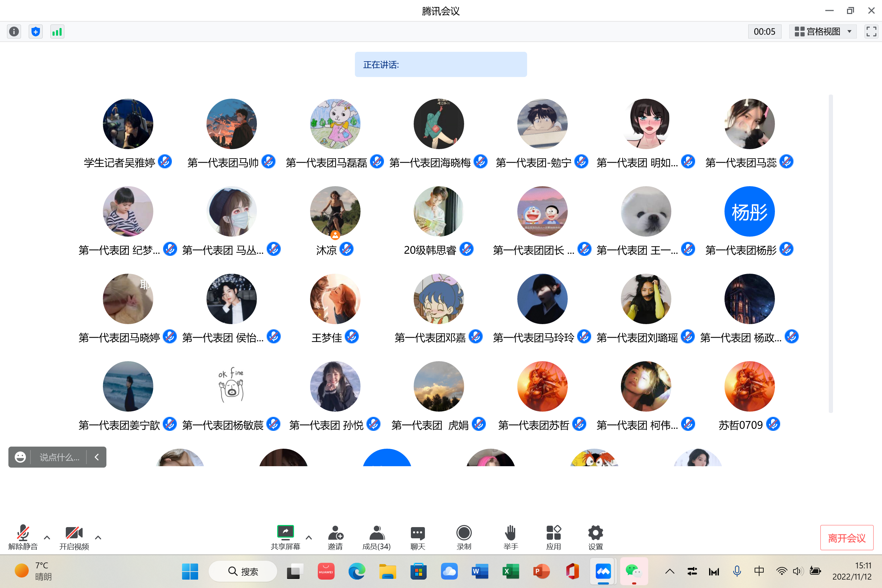Open the 设置 settings gear
The height and width of the screenshot is (588, 882).
[x=595, y=537]
